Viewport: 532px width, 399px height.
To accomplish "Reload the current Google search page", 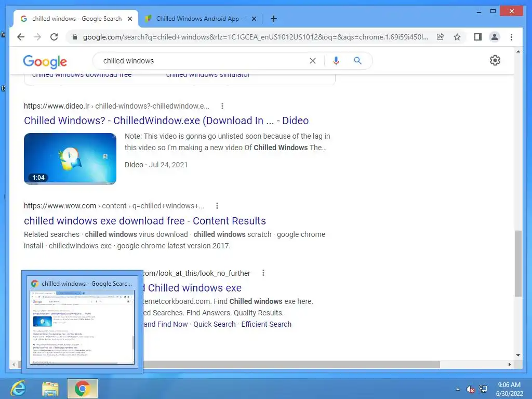I will (54, 37).
